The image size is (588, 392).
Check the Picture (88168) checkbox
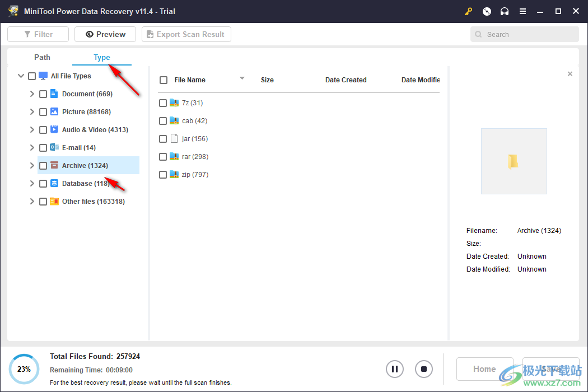43,112
